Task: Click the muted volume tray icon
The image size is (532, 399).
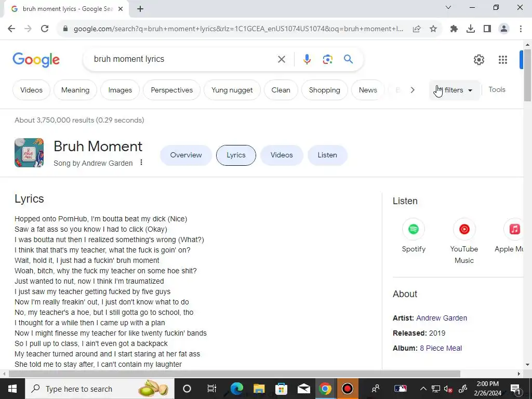Action: pyautogui.click(x=448, y=389)
